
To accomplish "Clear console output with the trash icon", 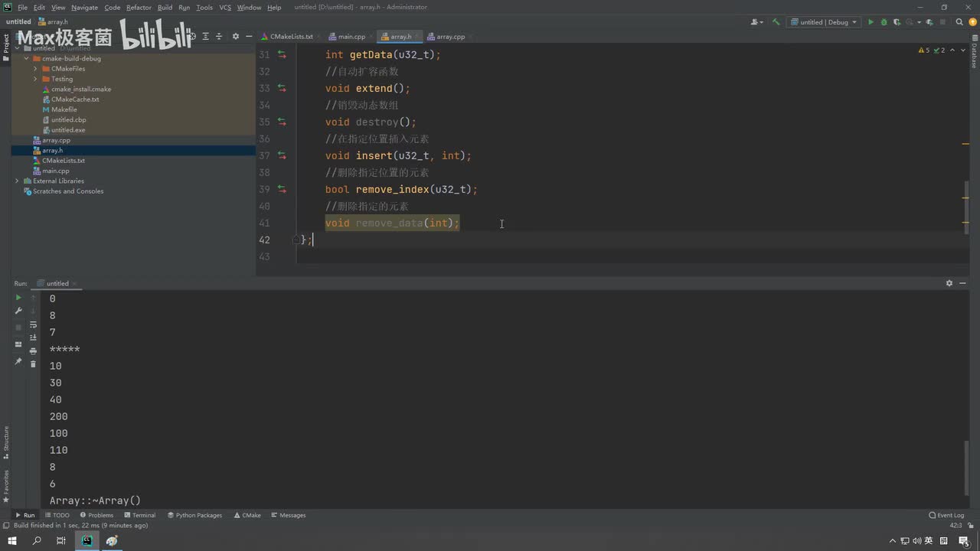I will pos(33,364).
